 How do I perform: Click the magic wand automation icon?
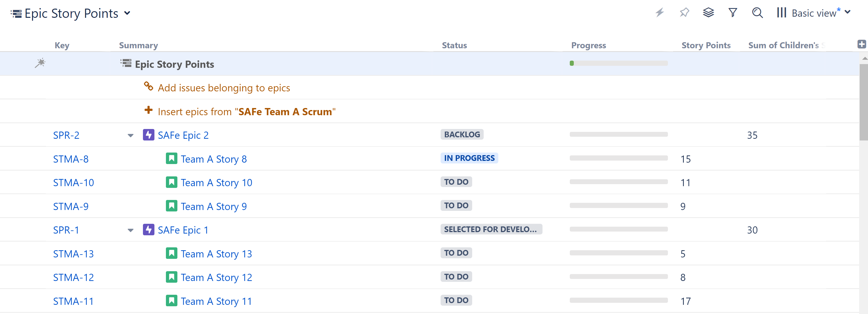click(40, 63)
